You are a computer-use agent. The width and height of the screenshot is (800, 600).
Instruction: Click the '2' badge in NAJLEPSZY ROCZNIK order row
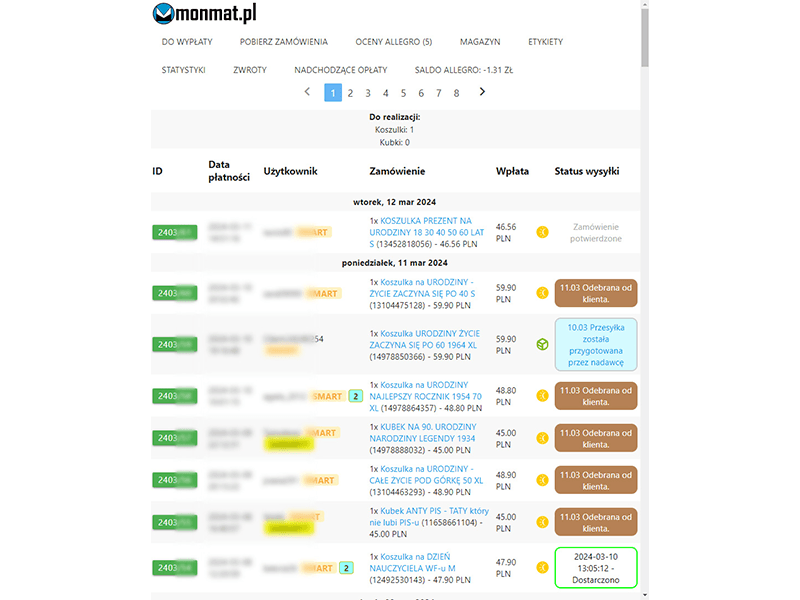click(x=355, y=396)
